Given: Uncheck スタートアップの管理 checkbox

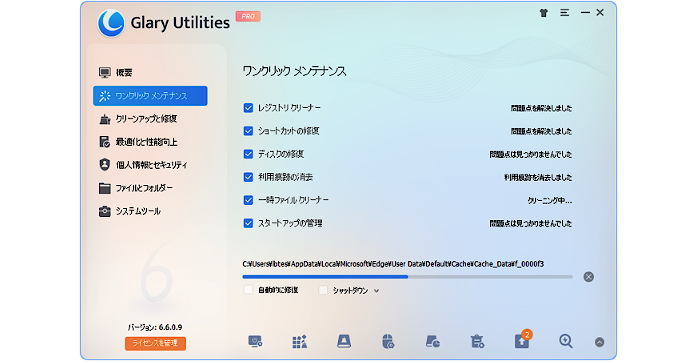Looking at the screenshot, I should 248,223.
